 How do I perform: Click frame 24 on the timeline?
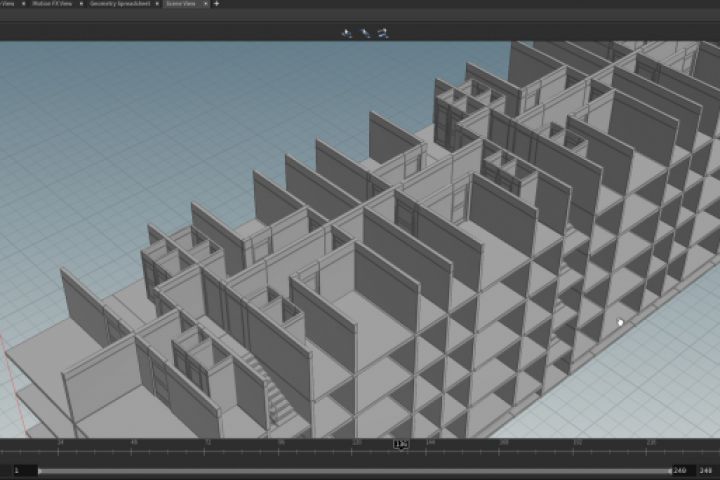(60, 442)
